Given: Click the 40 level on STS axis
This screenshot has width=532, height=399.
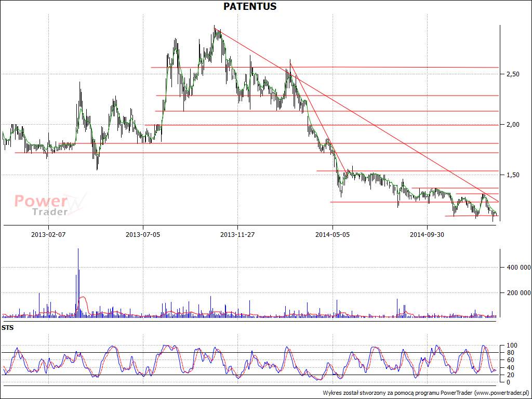Looking at the screenshot, I should [x=510, y=368].
